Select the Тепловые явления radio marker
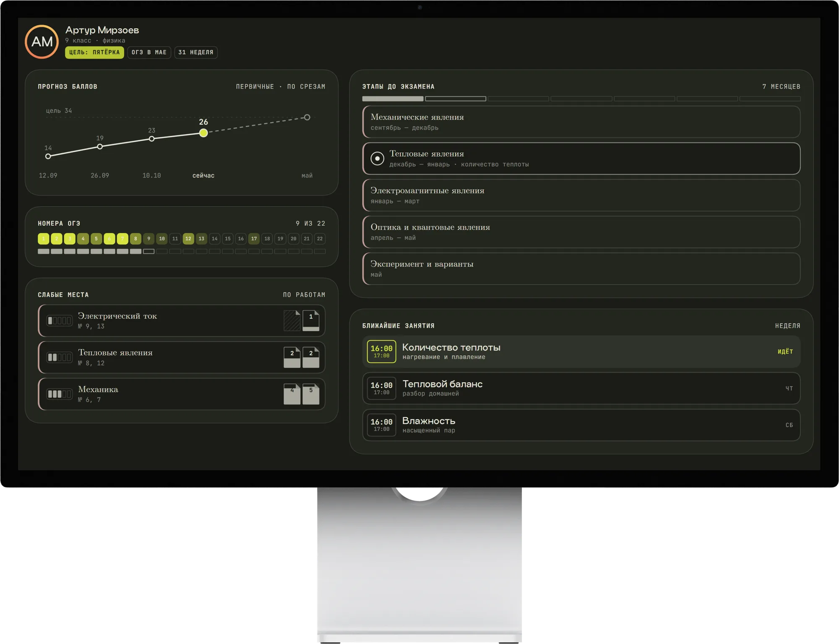This screenshot has height=644, width=839. [377, 158]
